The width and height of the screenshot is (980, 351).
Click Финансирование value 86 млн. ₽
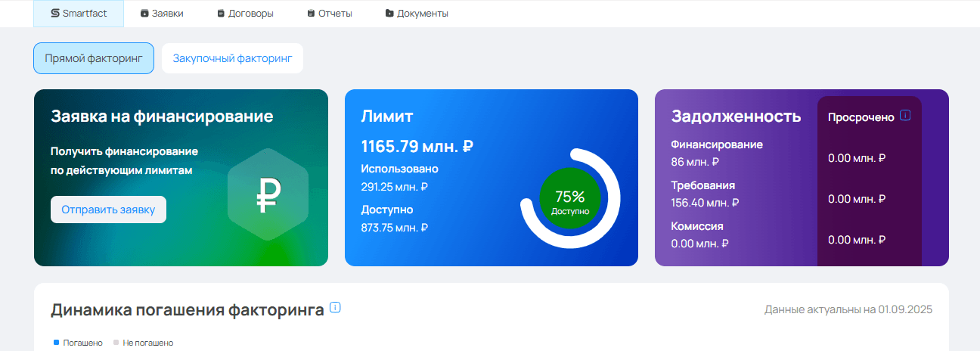[695, 162]
